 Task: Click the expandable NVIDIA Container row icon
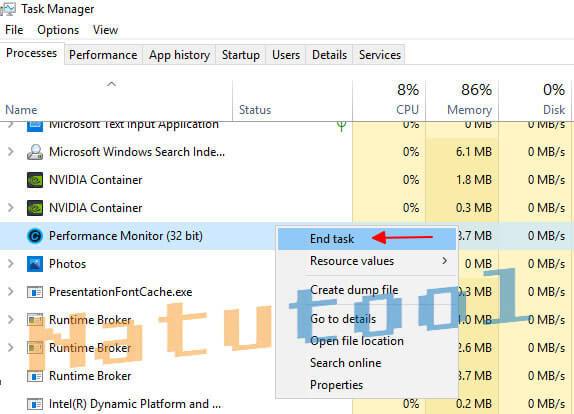tap(35, 208)
